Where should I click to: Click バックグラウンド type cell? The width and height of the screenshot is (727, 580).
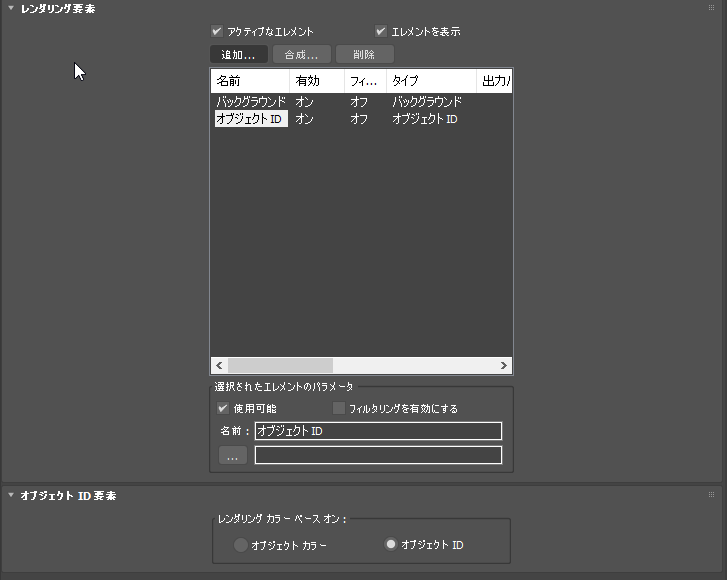tap(427, 102)
